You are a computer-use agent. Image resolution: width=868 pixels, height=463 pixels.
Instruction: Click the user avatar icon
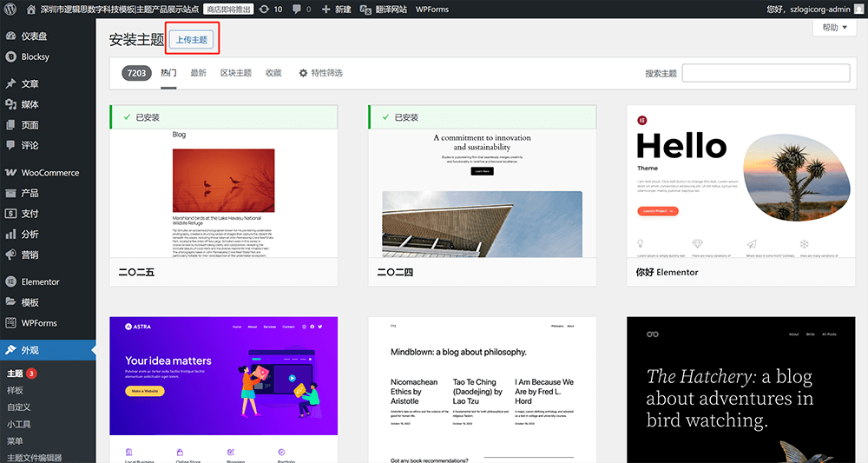click(x=858, y=10)
